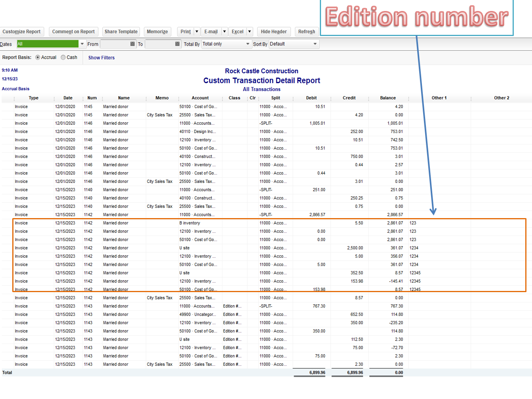
Task: Show the active report filters
Action: (x=101, y=58)
